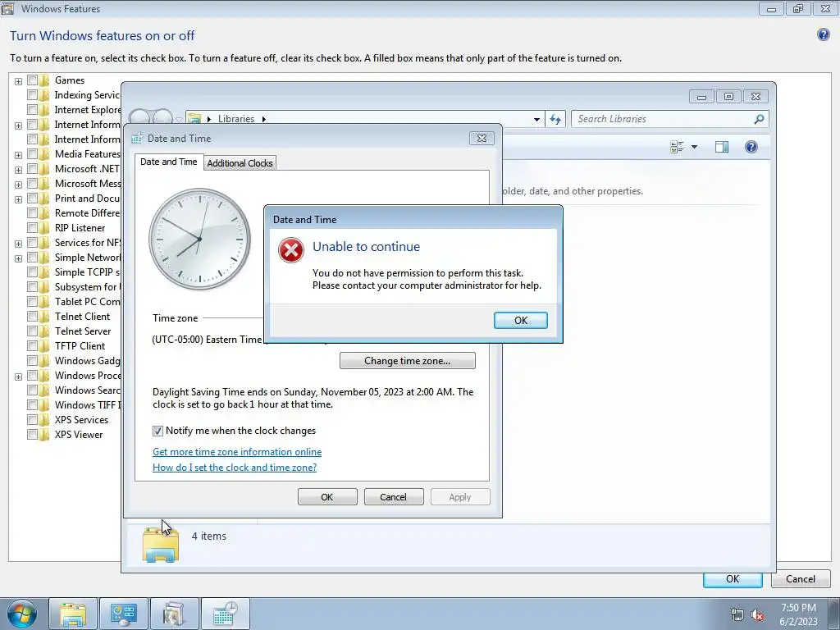Expand the Windows Process Activation node

18,377
